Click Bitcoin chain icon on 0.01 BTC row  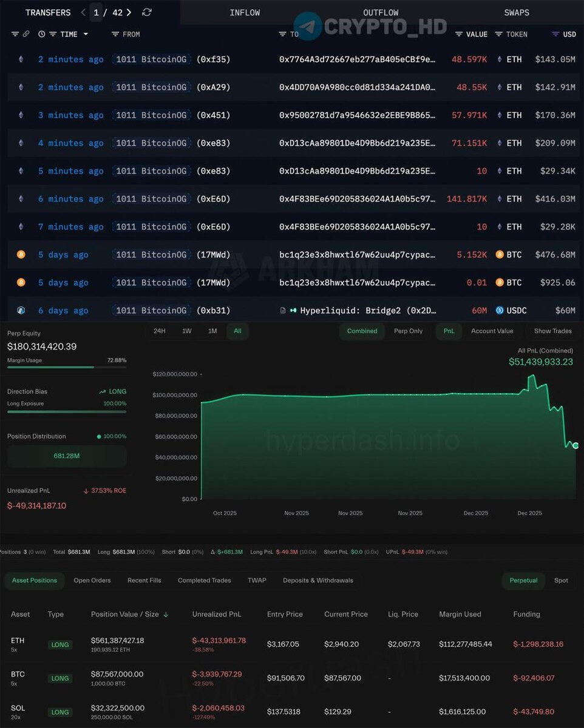(x=21, y=283)
